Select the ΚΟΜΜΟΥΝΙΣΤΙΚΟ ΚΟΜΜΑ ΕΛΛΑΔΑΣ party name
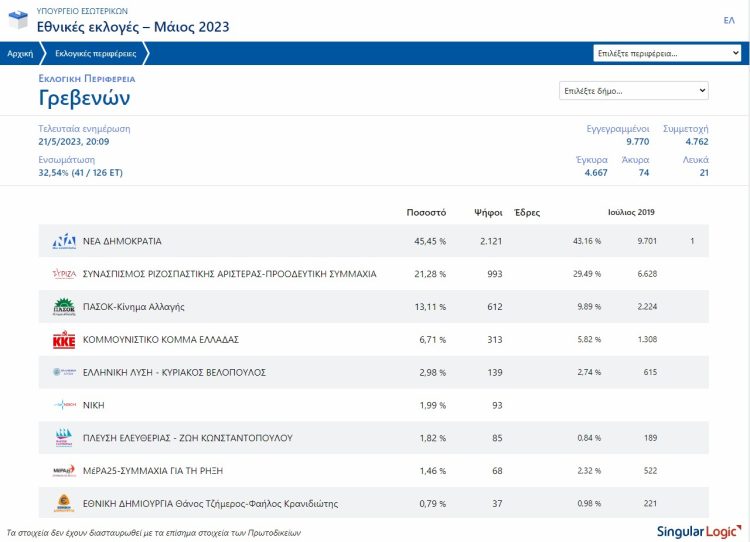 (x=161, y=340)
